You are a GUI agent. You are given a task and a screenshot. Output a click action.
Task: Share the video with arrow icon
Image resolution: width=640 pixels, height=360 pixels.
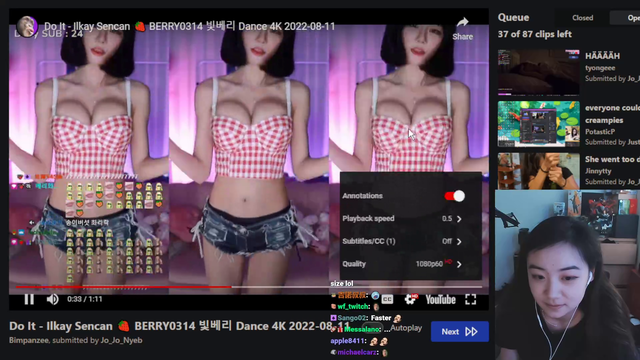[x=462, y=29]
